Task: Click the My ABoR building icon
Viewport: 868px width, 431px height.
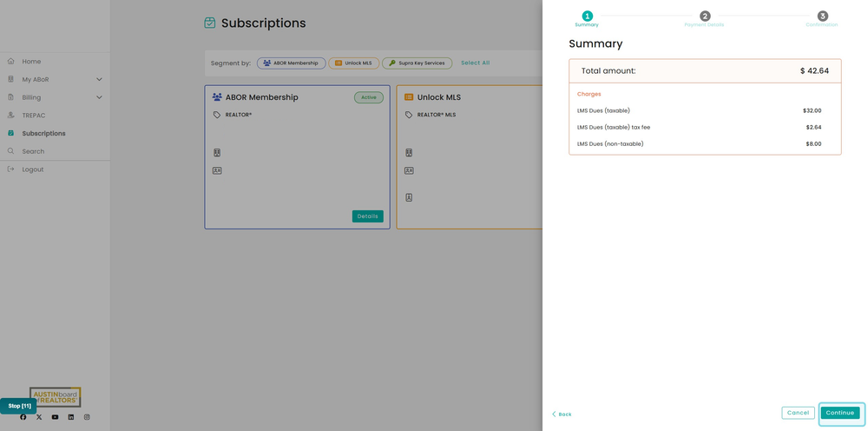Action: pos(10,79)
